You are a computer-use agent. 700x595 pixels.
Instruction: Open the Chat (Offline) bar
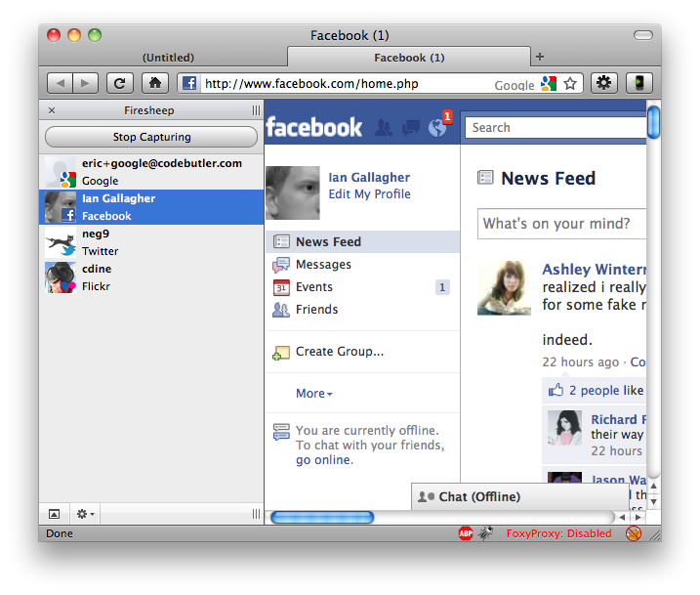coord(519,496)
